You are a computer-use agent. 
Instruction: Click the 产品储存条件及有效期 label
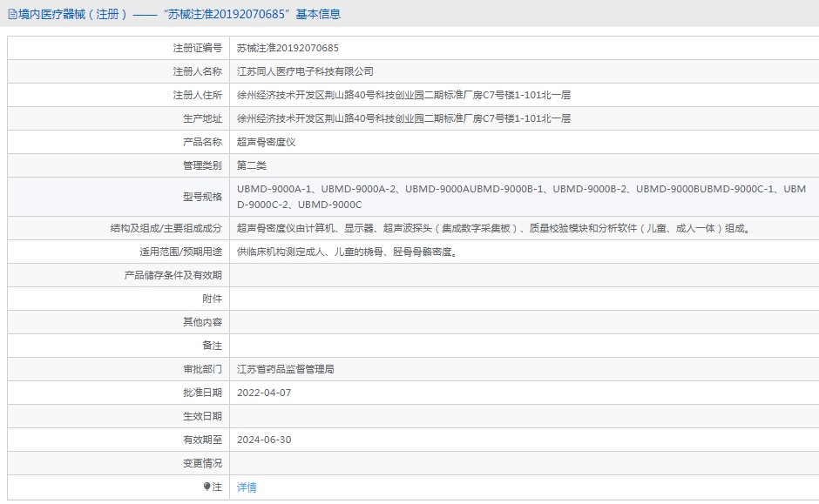coord(173,275)
